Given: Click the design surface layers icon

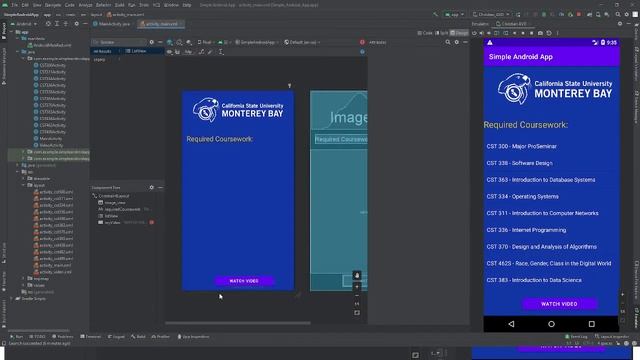Looking at the screenshot, I should click(169, 42).
